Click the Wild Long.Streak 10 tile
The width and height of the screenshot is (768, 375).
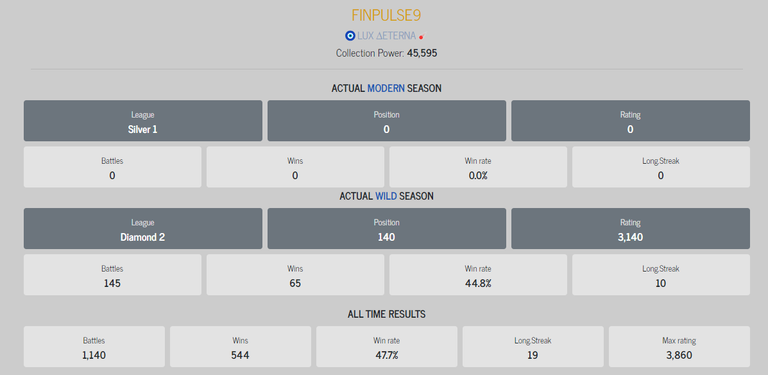coord(661,275)
